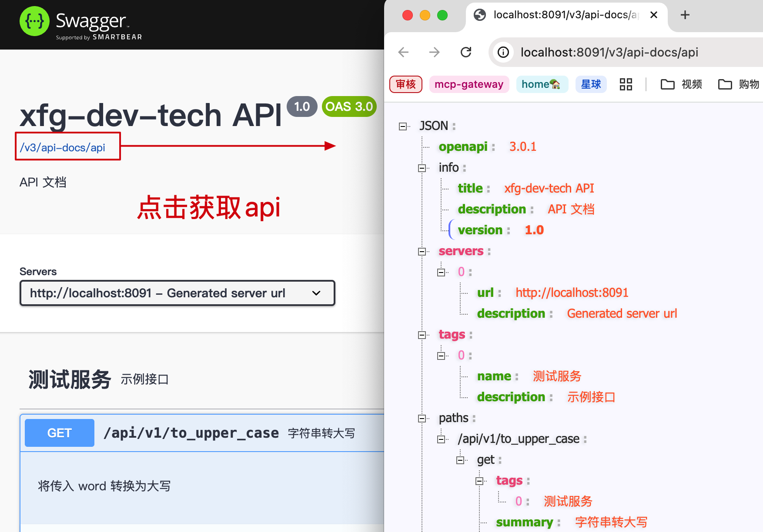This screenshot has height=532, width=763.
Task: Click the /v3/api-docs/api link
Action: pyautogui.click(x=63, y=148)
